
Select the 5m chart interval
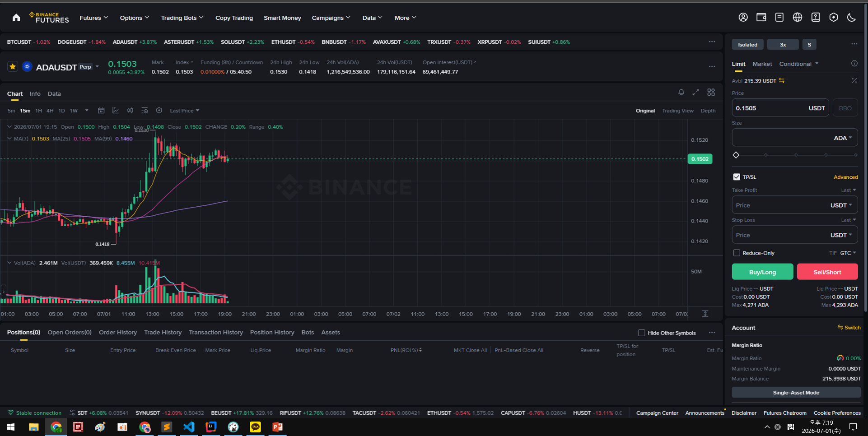11,111
